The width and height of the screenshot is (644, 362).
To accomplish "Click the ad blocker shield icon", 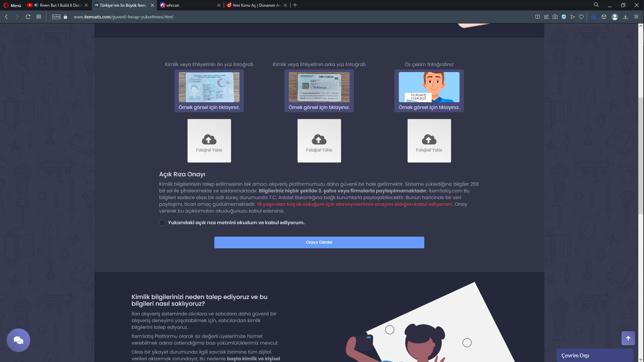I will (x=564, y=17).
